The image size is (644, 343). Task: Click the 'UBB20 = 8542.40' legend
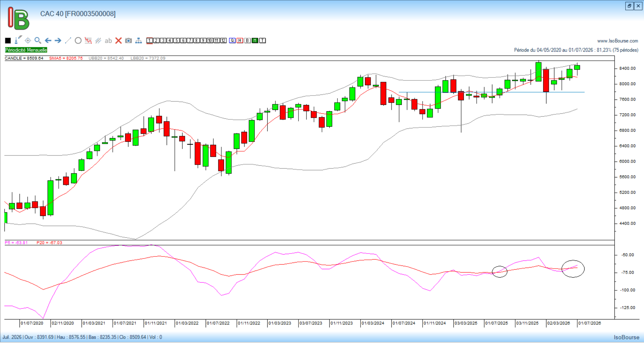pos(106,58)
